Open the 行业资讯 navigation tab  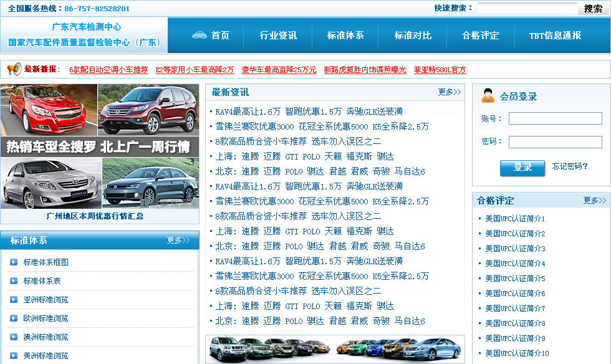278,36
